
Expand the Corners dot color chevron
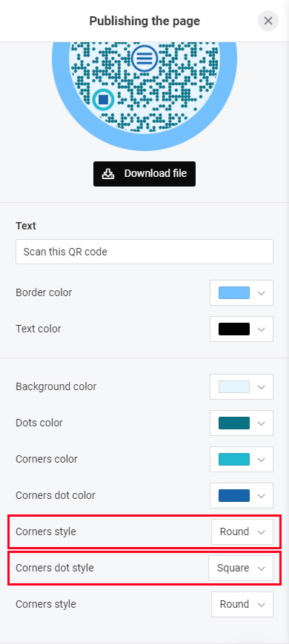click(261, 495)
